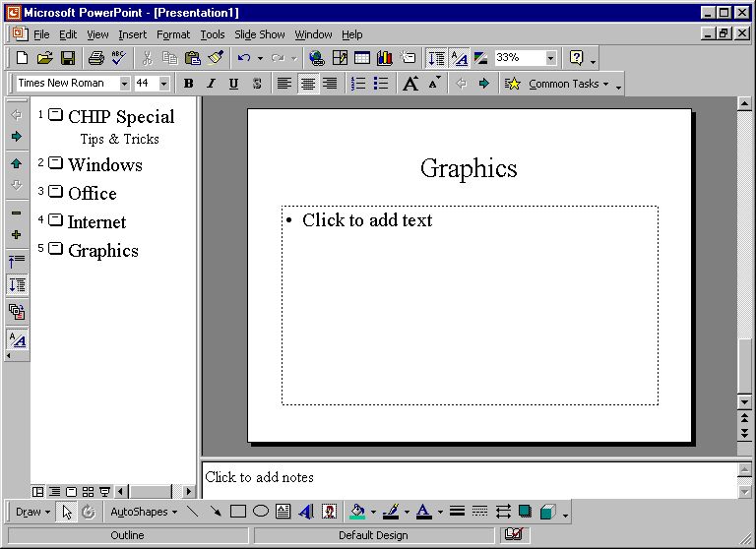Toggle Italic formatting
Image resolution: width=756 pixels, height=549 pixels.
coord(212,84)
